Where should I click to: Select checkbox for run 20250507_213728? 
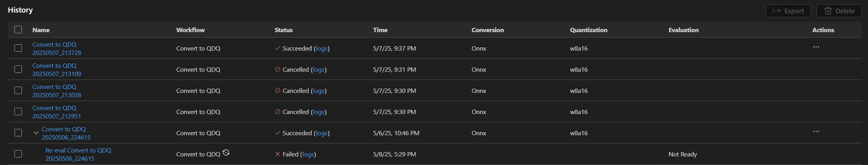click(x=18, y=48)
